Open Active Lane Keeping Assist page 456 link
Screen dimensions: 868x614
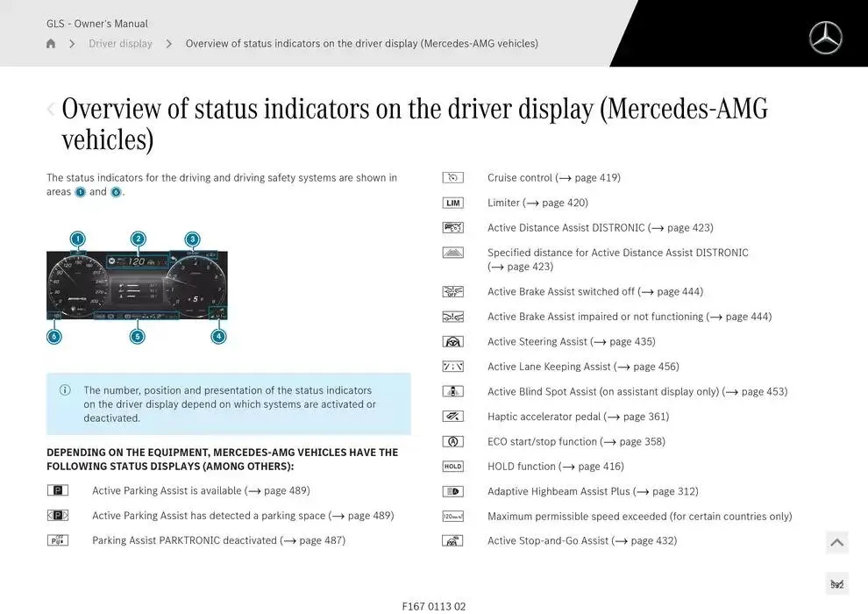tap(646, 367)
